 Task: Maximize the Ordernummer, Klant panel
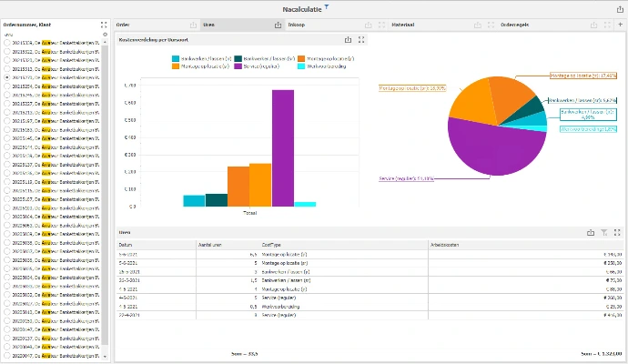tap(104, 25)
